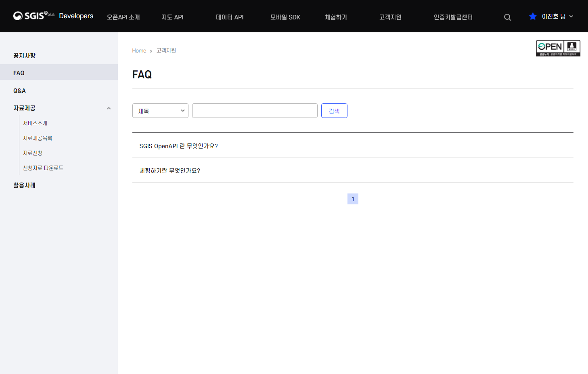
Task: Select 활용사례 in the sidebar
Action: pyautogui.click(x=24, y=185)
